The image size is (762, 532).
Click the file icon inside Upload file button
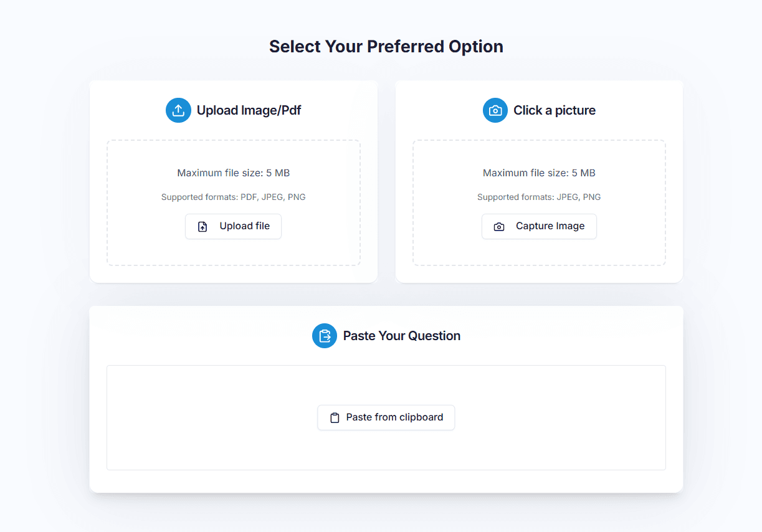202,227
